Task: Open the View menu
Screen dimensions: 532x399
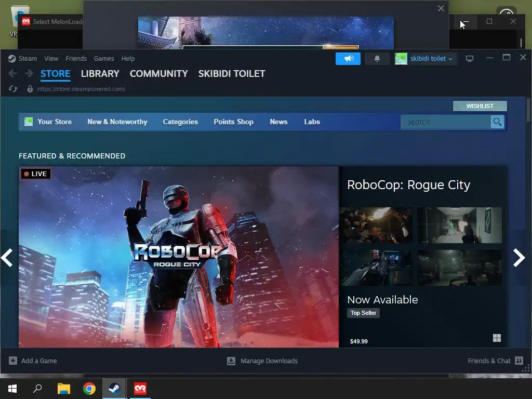Action: pyautogui.click(x=51, y=58)
